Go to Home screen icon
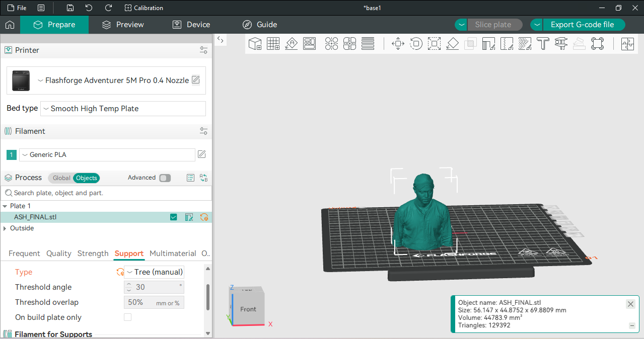This screenshot has width=644, height=339. click(10, 25)
